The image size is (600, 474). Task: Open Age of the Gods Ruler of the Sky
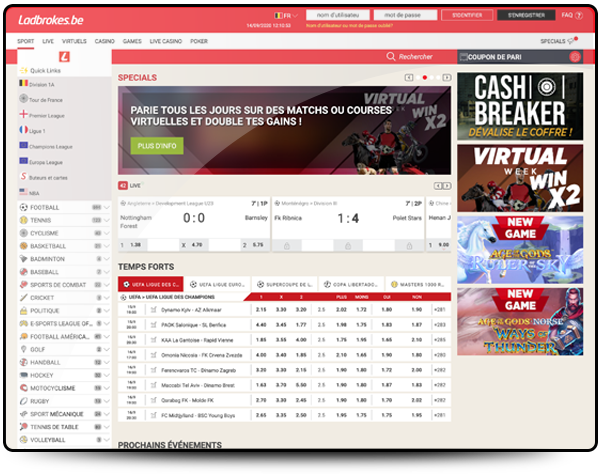tap(520, 250)
